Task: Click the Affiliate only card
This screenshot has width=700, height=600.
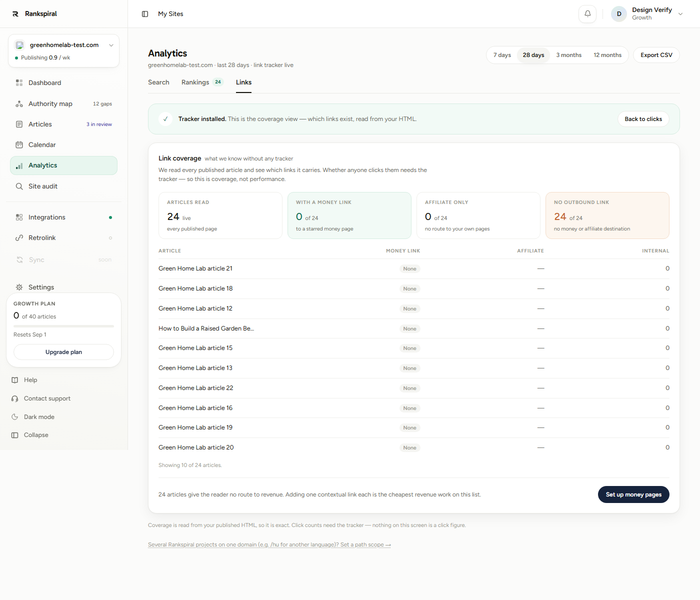Action: (x=478, y=215)
